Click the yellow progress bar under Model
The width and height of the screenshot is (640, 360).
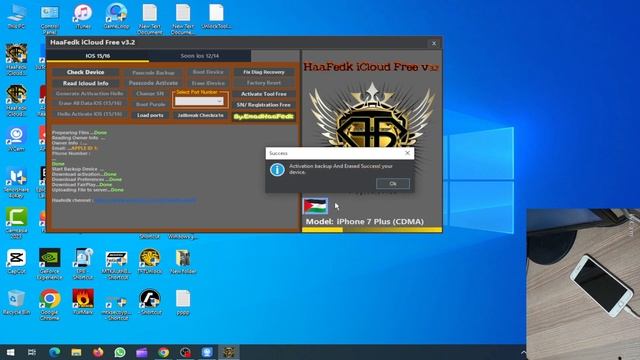(372, 230)
